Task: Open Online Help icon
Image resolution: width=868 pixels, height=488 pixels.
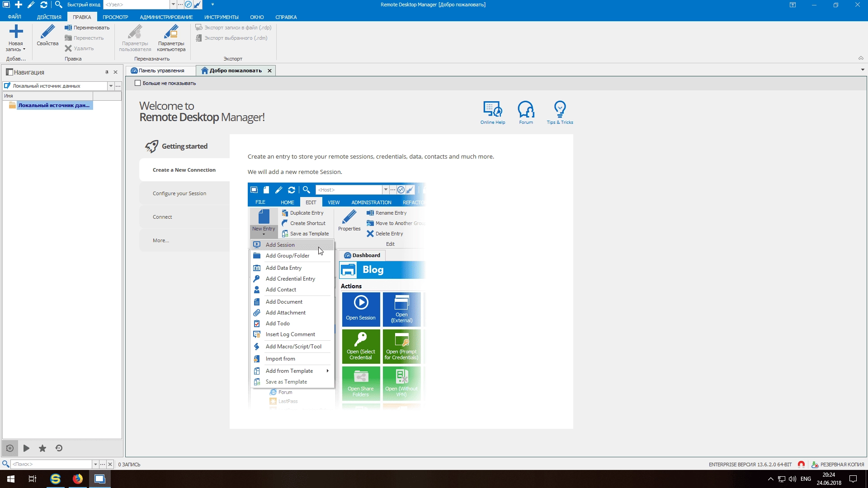Action: (x=493, y=113)
